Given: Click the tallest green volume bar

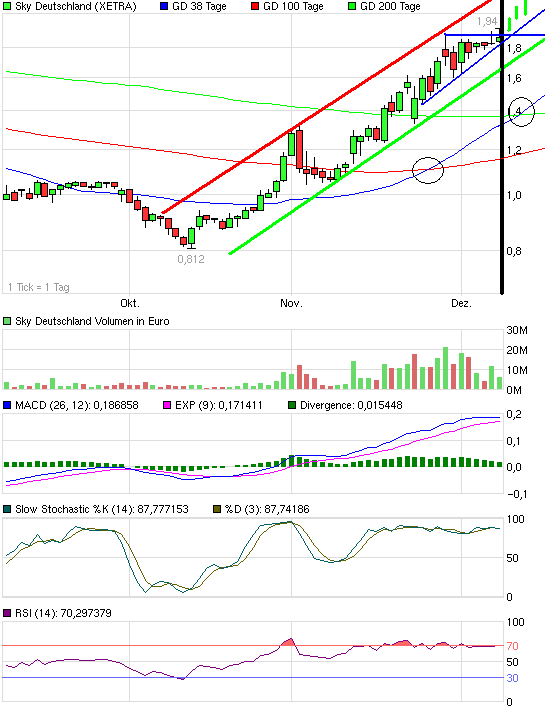Looking at the screenshot, I should [445, 368].
